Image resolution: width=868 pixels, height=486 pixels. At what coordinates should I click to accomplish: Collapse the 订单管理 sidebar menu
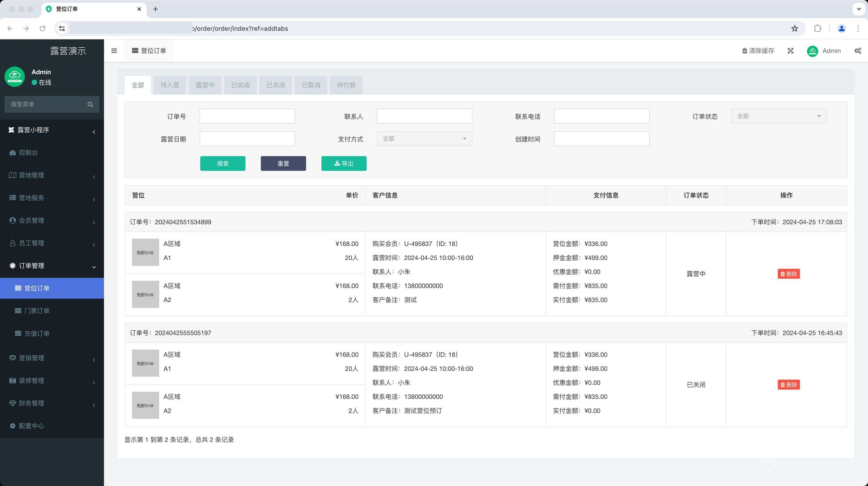[52, 266]
